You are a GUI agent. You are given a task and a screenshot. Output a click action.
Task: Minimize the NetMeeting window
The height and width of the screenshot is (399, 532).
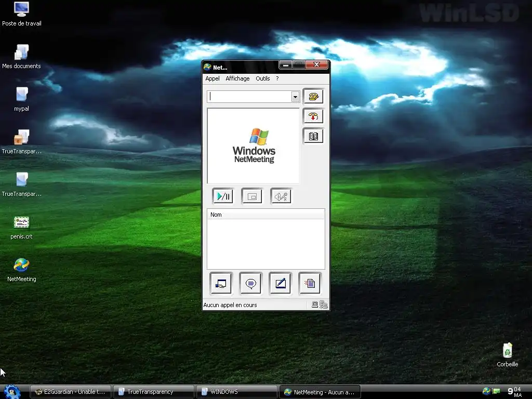click(x=286, y=65)
